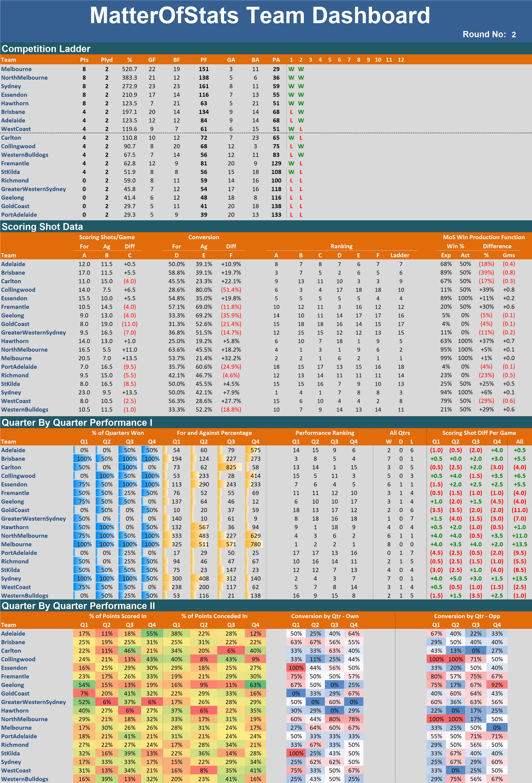Screen dimensions: 532x783
Task: Click GoldCoast's Q1 points scored 7%
Action: [84, 693]
